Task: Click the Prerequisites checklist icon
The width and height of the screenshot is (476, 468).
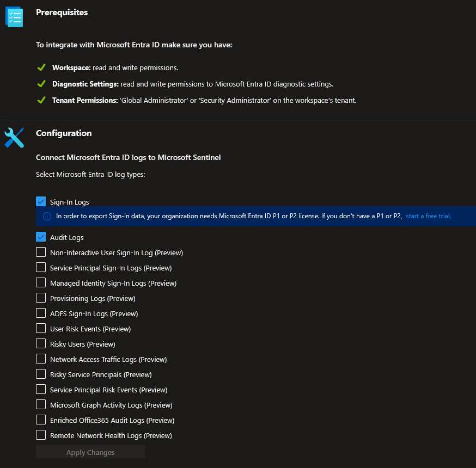Action: (14, 17)
